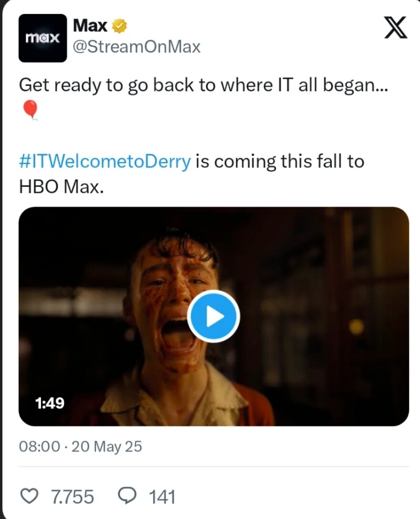The height and width of the screenshot is (519, 420).
Task: Click the 141 replies count
Action: pos(162,497)
